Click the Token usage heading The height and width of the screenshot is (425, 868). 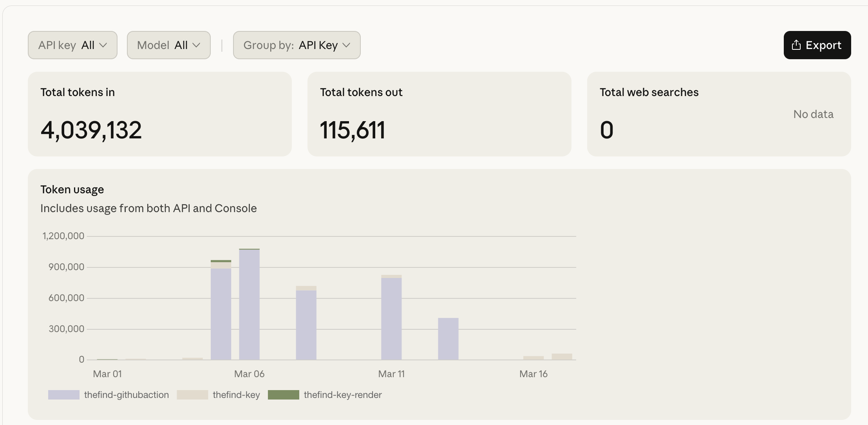[72, 189]
